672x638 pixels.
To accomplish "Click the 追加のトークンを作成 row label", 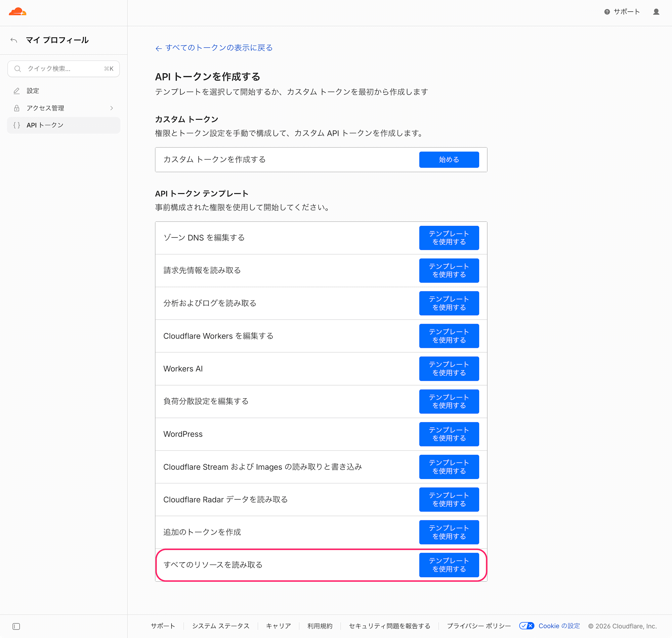I will click(x=202, y=532).
